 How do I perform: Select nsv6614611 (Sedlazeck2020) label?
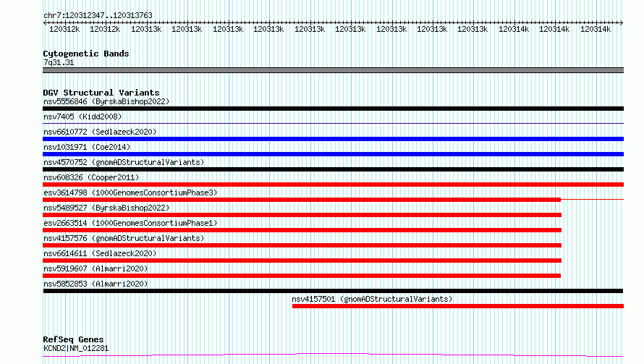100,253
